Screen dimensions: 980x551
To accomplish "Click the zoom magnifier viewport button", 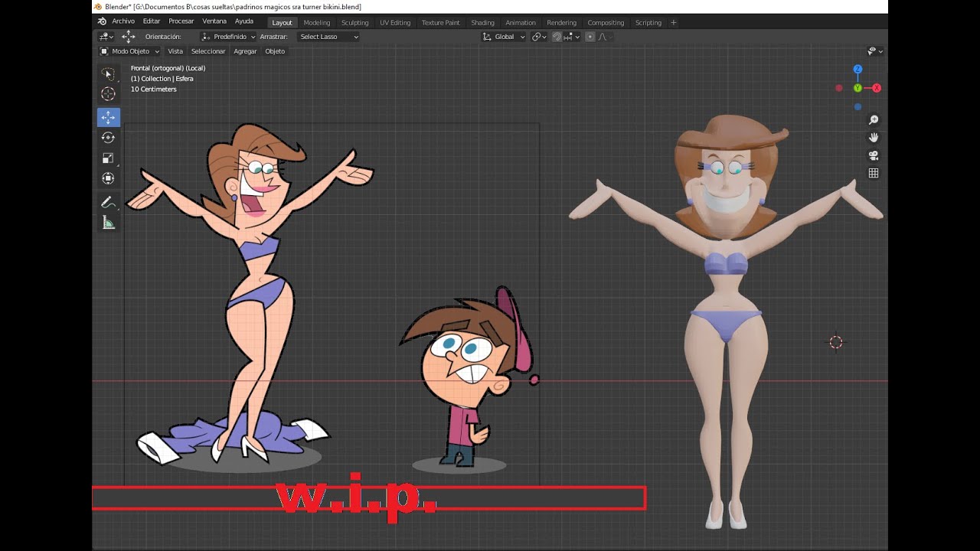I will (x=873, y=120).
